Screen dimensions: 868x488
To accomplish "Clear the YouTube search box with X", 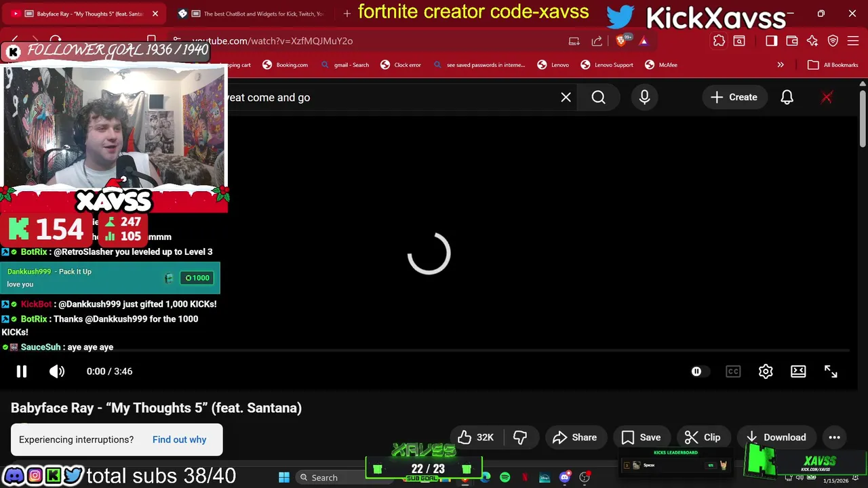I will (x=566, y=98).
